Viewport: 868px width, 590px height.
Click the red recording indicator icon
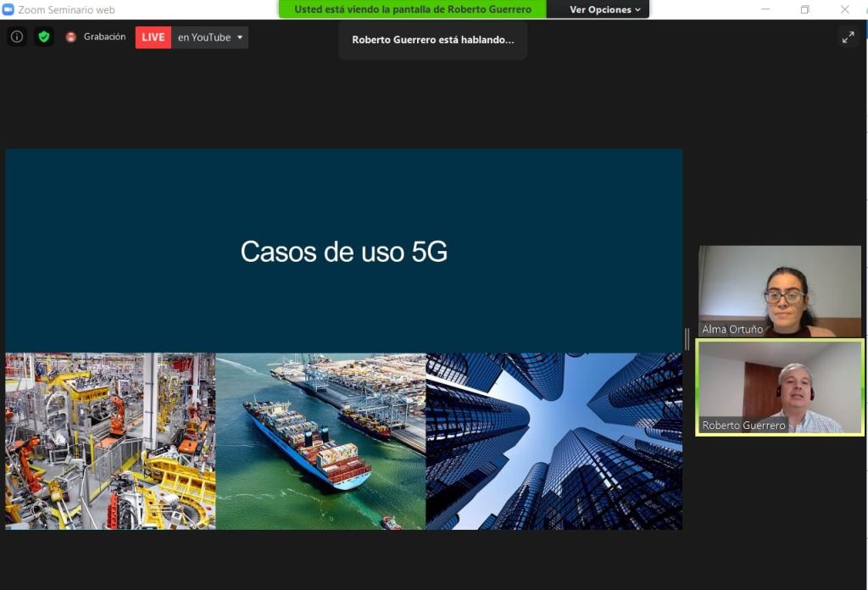[71, 37]
